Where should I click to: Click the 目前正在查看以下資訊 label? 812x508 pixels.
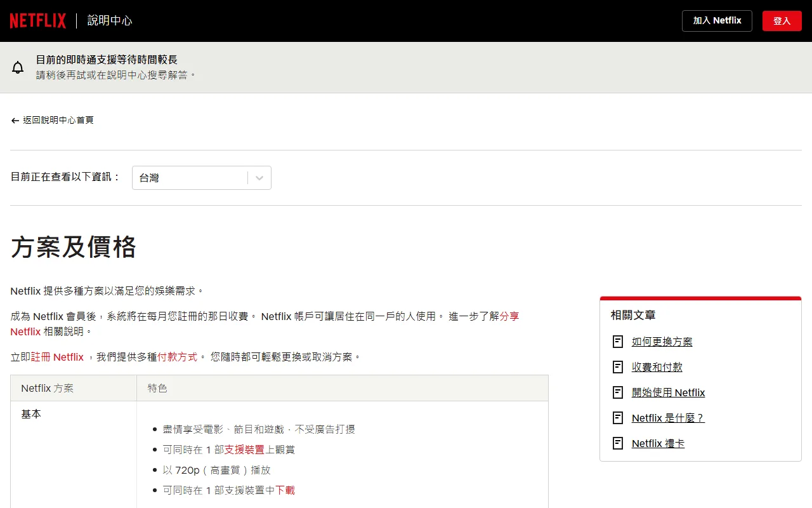pyautogui.click(x=66, y=177)
